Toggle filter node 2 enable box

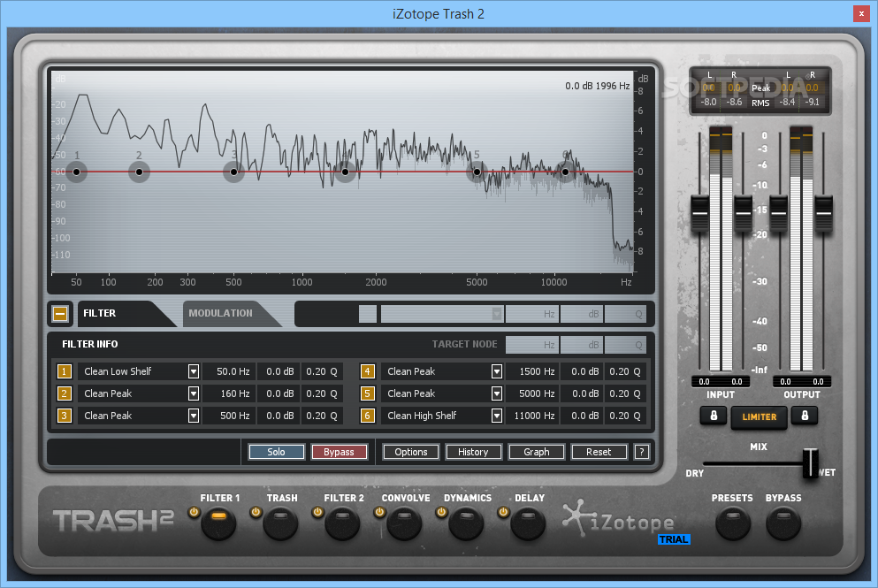tap(64, 393)
